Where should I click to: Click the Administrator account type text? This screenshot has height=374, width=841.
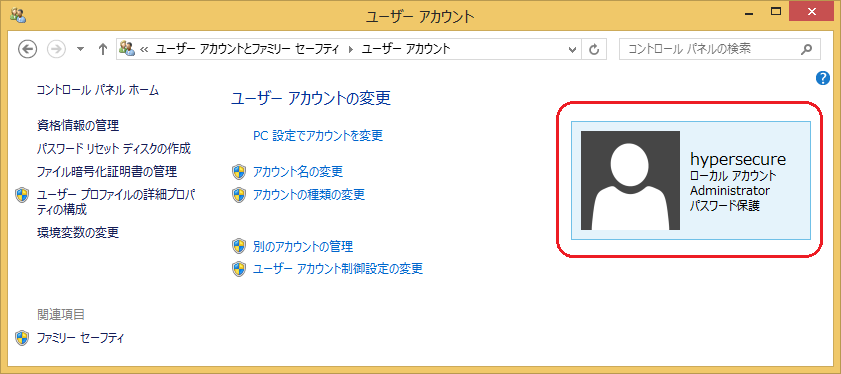729,190
